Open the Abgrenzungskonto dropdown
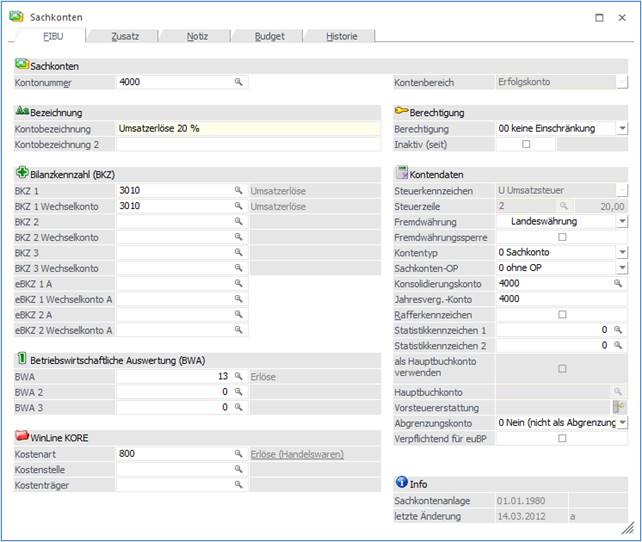The height and width of the screenshot is (542, 642). pyautogui.click(x=621, y=422)
